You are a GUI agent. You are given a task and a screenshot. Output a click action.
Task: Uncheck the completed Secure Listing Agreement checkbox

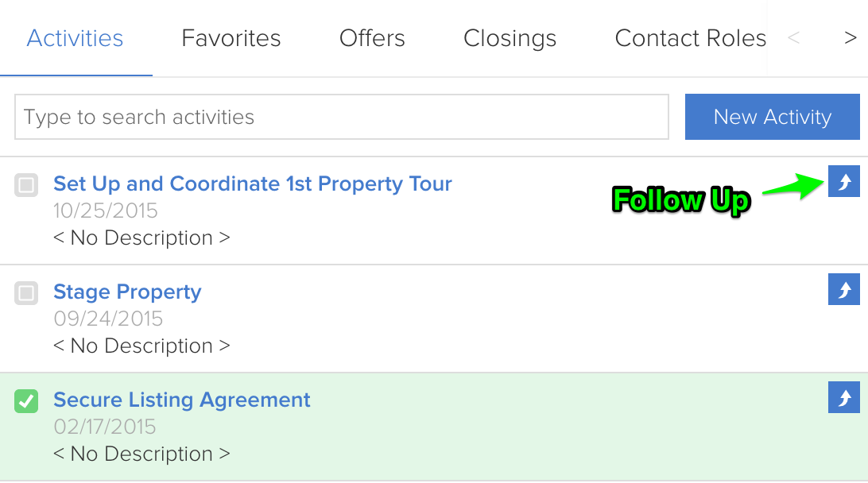pos(26,401)
